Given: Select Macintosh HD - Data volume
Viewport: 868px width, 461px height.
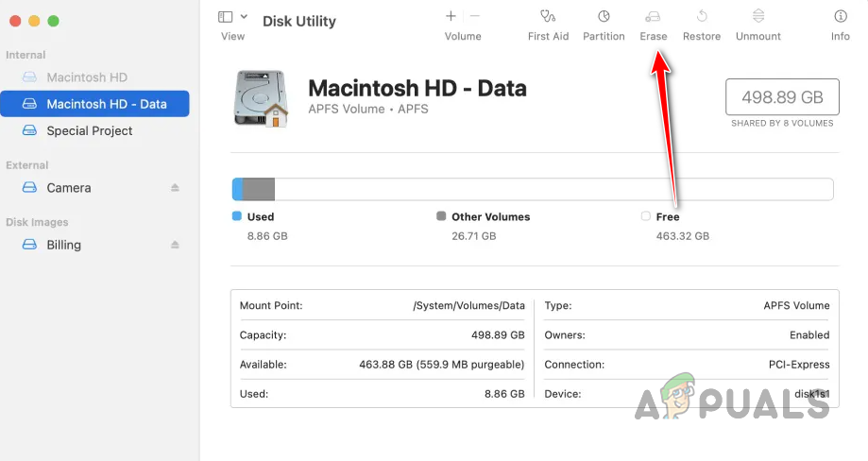Looking at the screenshot, I should 94,104.
